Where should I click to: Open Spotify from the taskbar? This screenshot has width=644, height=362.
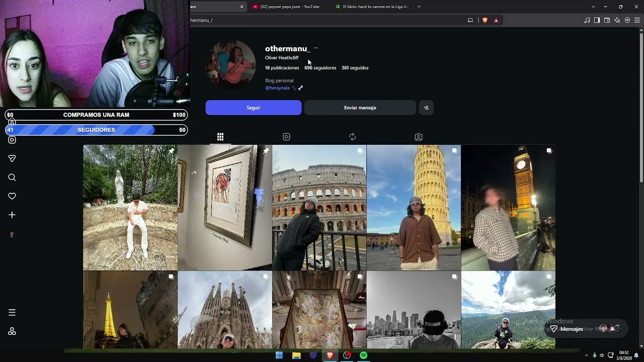click(363, 355)
